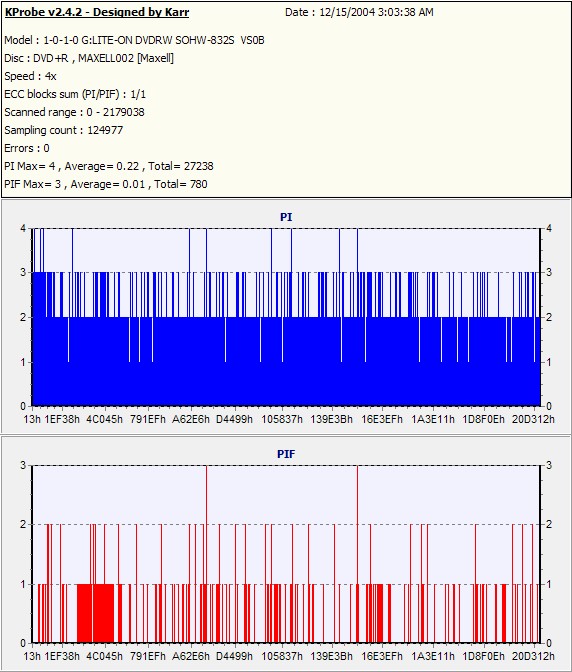Image resolution: width=572 pixels, height=672 pixels.
Task: Click the ECC blocks sum line
Action: 75,94
